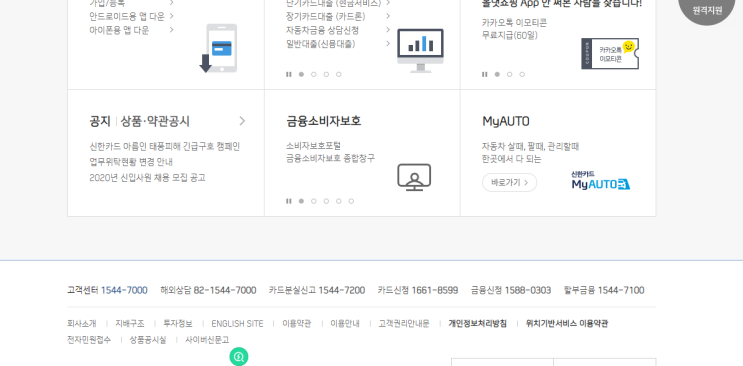Pause the 금융소비자보호 carousel
This screenshot has width=743, height=366.
(x=289, y=201)
